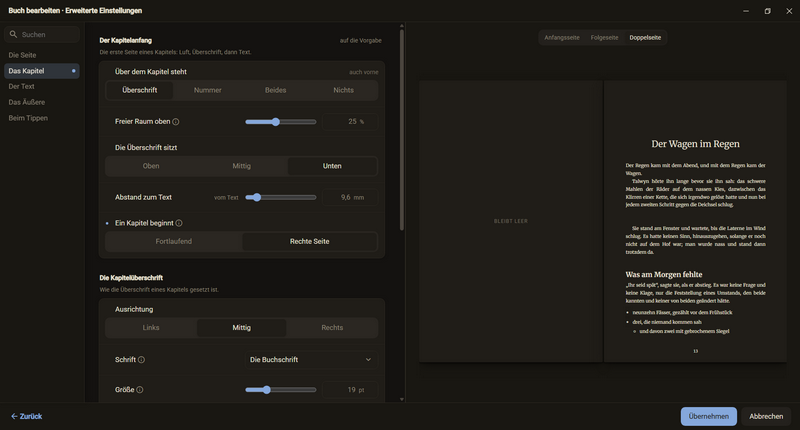800x430 pixels.
Task: Adjust Freier Raum oben slider
Action: pos(281,122)
